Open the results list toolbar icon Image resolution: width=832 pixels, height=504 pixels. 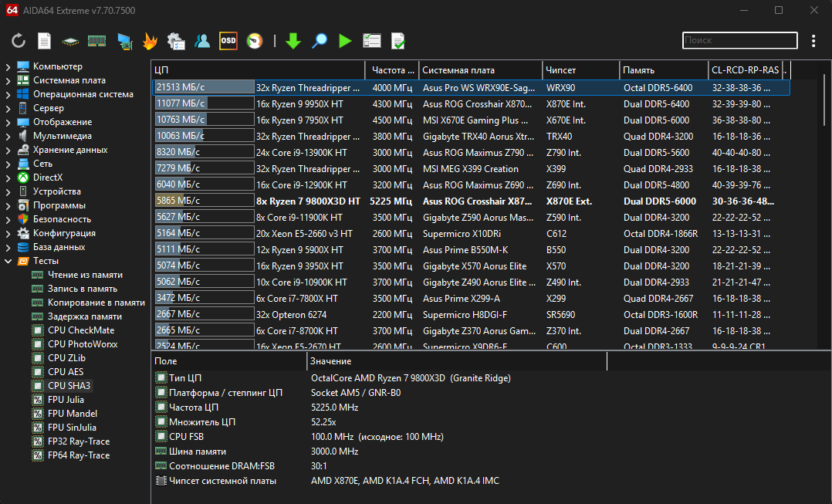click(372, 41)
